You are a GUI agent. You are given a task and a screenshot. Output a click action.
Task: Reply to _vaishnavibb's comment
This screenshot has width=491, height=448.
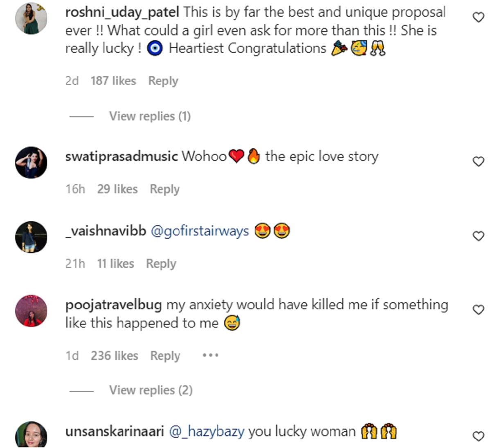(x=161, y=264)
